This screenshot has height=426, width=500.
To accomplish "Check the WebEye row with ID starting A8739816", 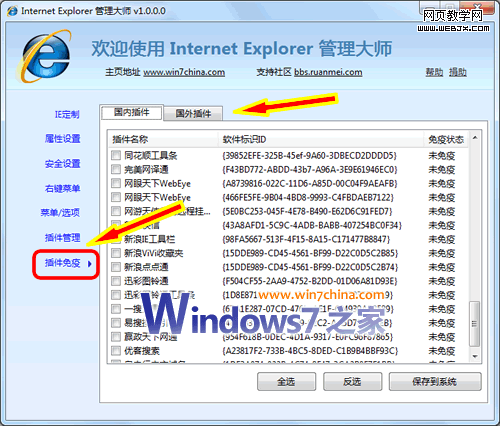I will [x=116, y=183].
